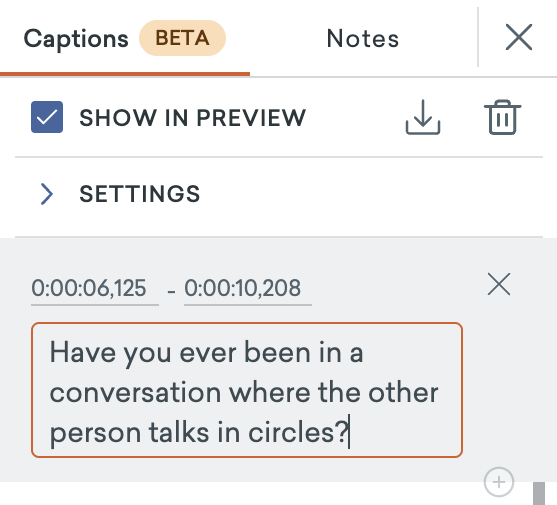Uncheck the Show in Preview checkbox
Screen dimensions: 557x505
47,117
